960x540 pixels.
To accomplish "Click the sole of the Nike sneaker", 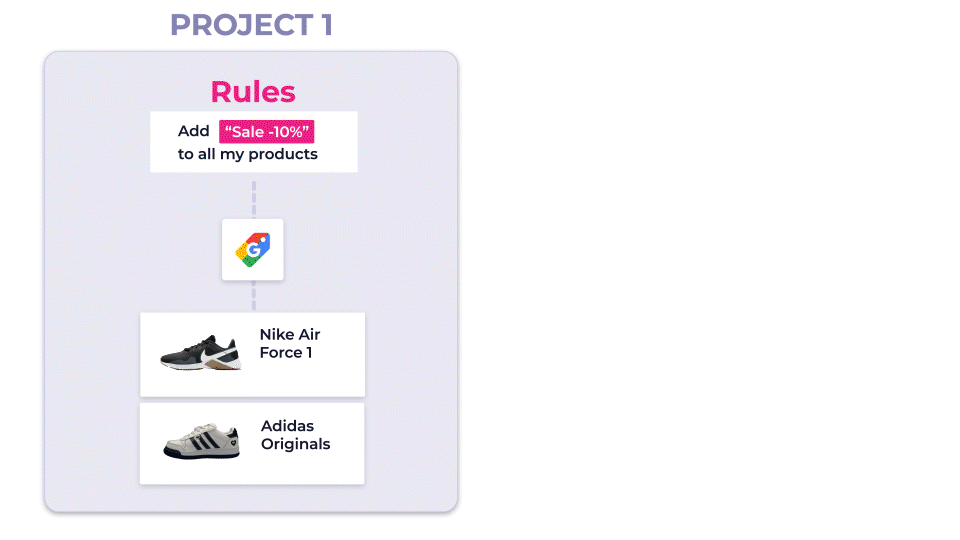I will (198, 367).
